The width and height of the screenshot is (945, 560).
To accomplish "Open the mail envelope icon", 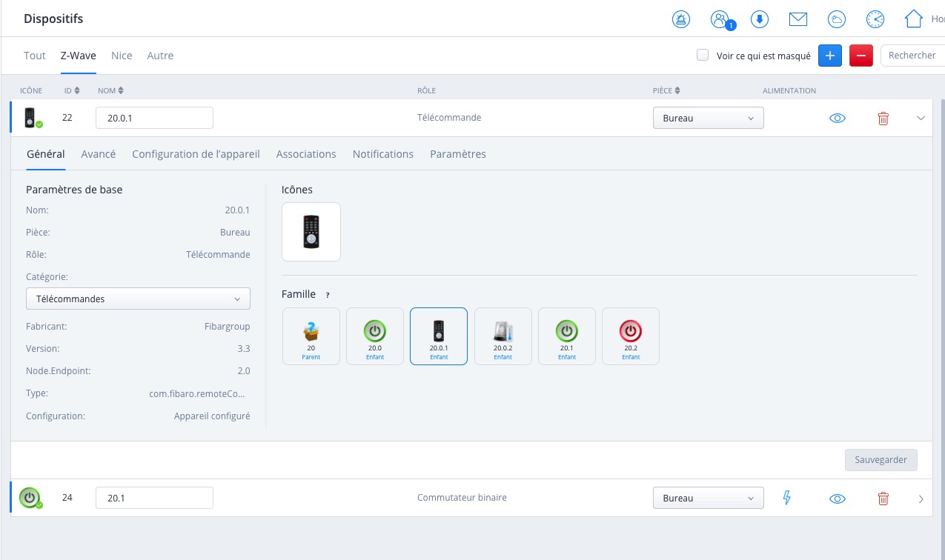I will [x=798, y=19].
